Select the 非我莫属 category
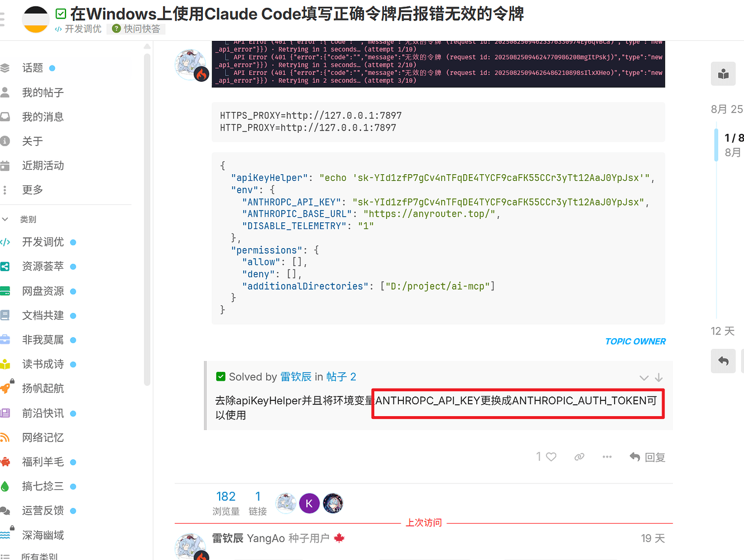Viewport: 744px width, 560px height. click(43, 340)
